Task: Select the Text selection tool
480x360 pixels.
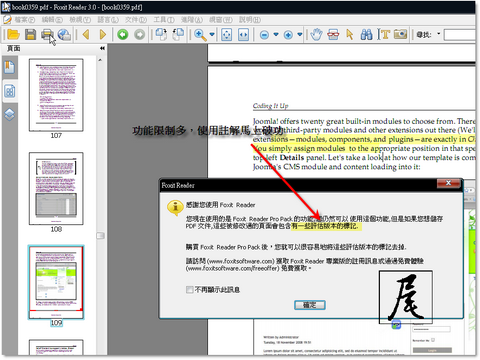Action: click(384, 34)
